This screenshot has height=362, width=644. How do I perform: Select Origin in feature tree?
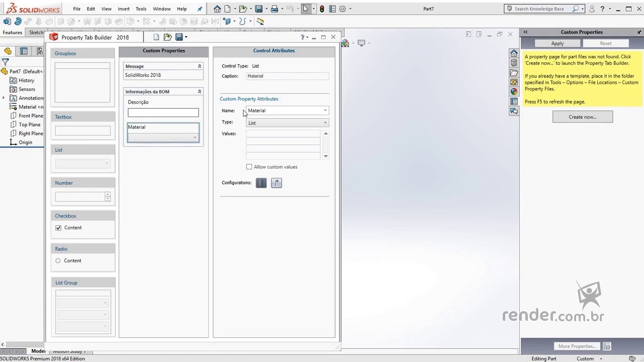(x=25, y=142)
